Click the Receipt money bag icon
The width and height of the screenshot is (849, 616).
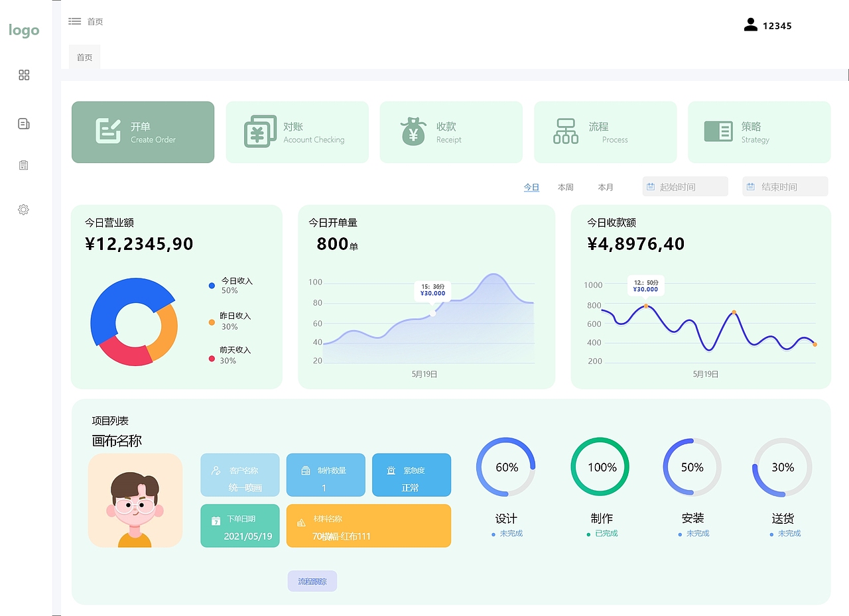point(413,131)
